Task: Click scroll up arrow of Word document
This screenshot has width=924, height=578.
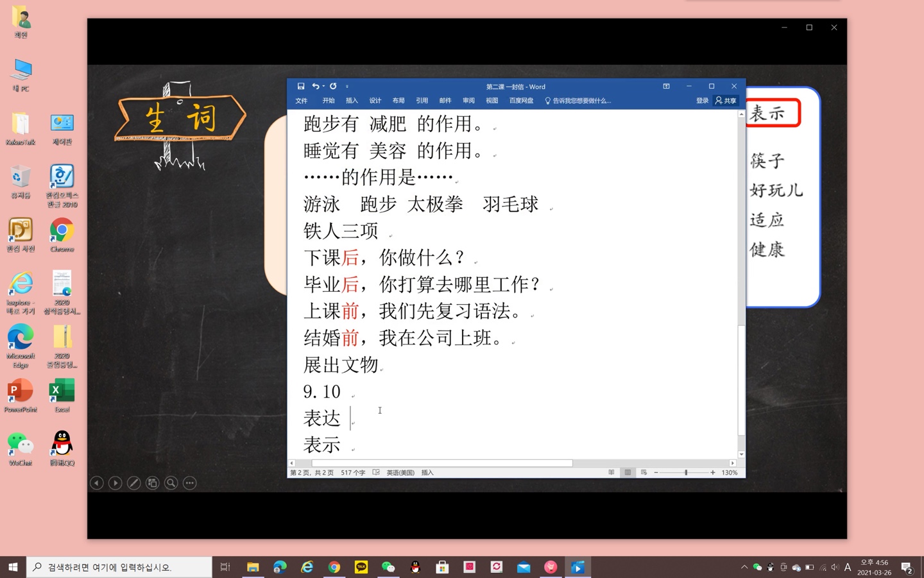Action: click(741, 114)
